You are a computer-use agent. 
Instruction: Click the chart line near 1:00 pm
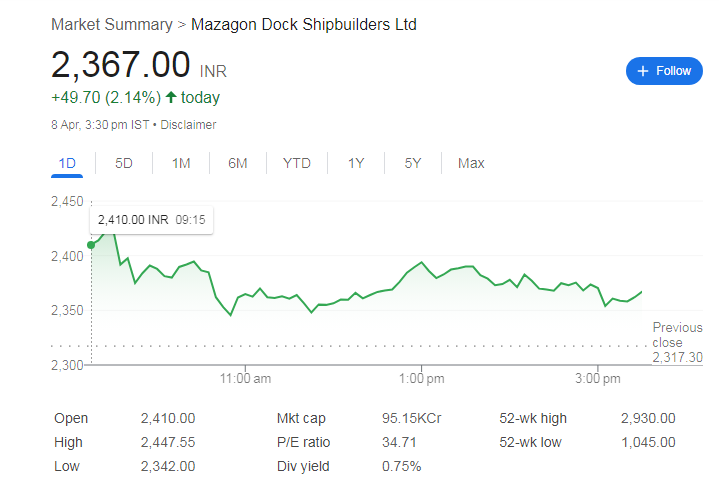(x=422, y=263)
